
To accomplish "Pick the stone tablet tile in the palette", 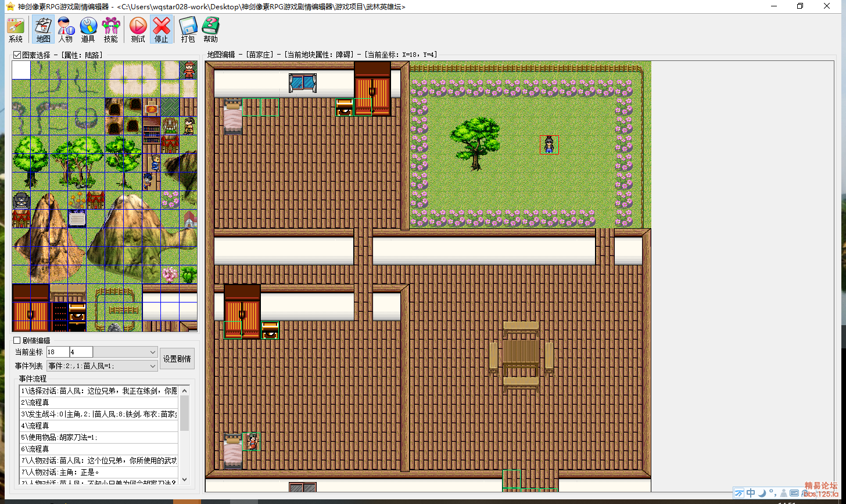I will pyautogui.click(x=77, y=219).
